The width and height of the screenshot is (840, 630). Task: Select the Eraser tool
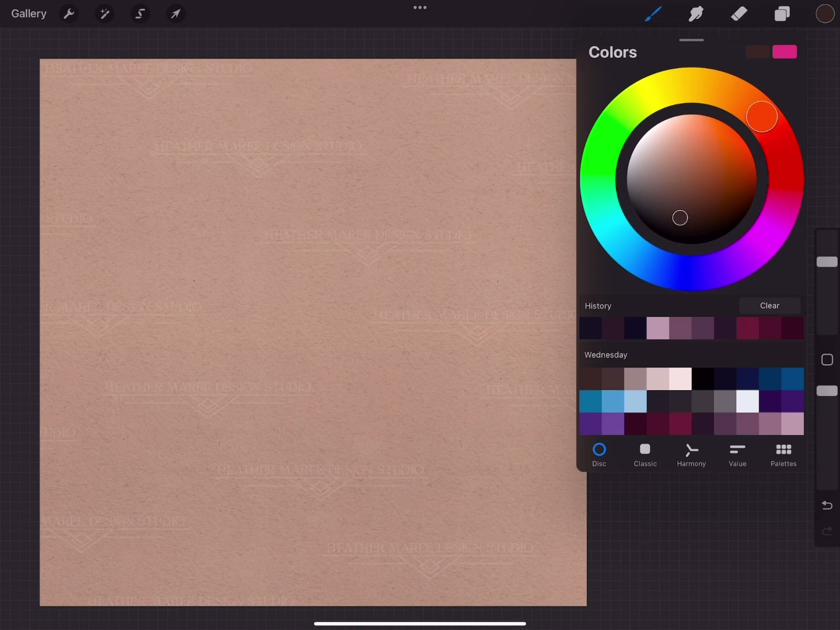739,13
